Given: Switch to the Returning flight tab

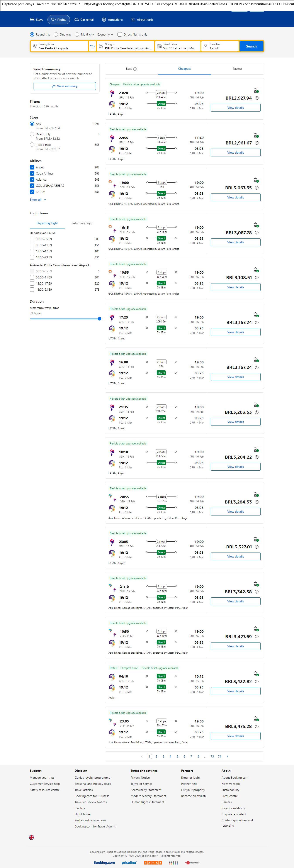Looking at the screenshot, I should (82, 223).
